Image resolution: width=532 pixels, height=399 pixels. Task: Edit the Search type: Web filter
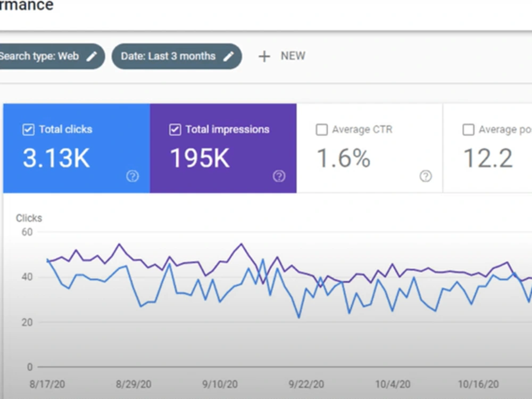(x=52, y=56)
